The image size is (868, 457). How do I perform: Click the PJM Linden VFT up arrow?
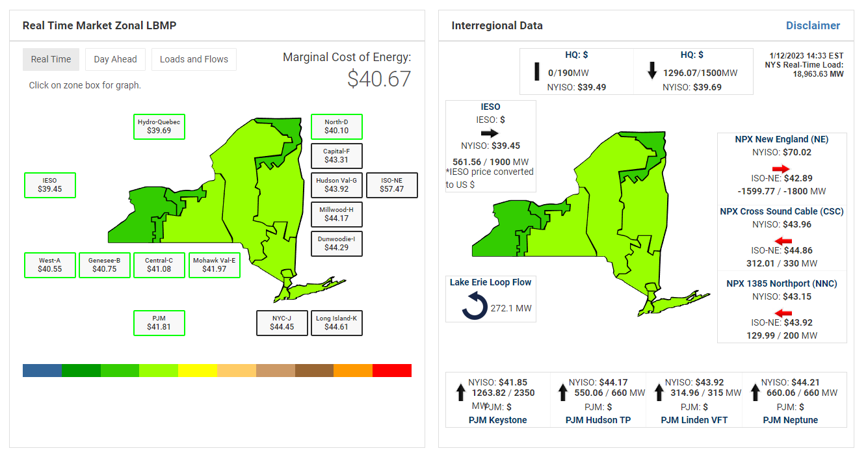[x=659, y=392]
